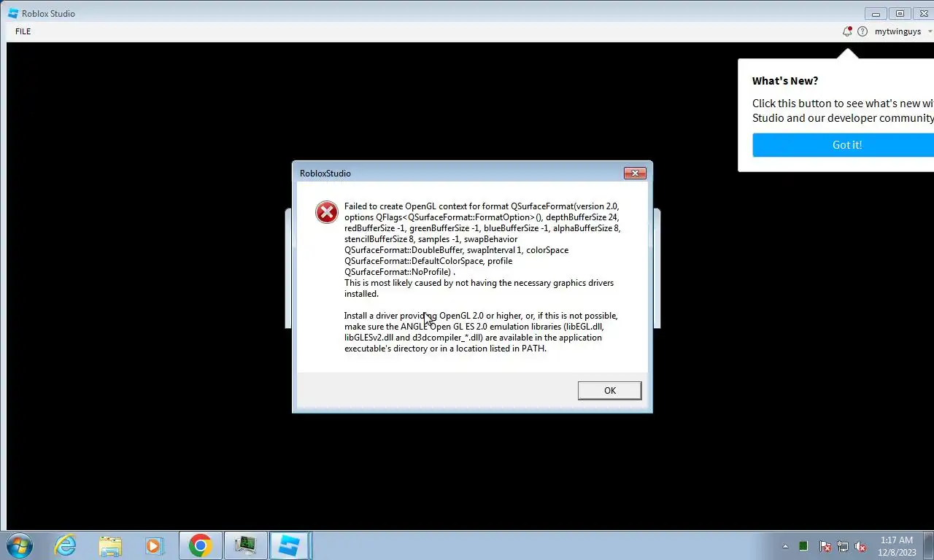934x560 pixels.
Task: Open the clock showing 1:17 AM
Action: [897, 546]
